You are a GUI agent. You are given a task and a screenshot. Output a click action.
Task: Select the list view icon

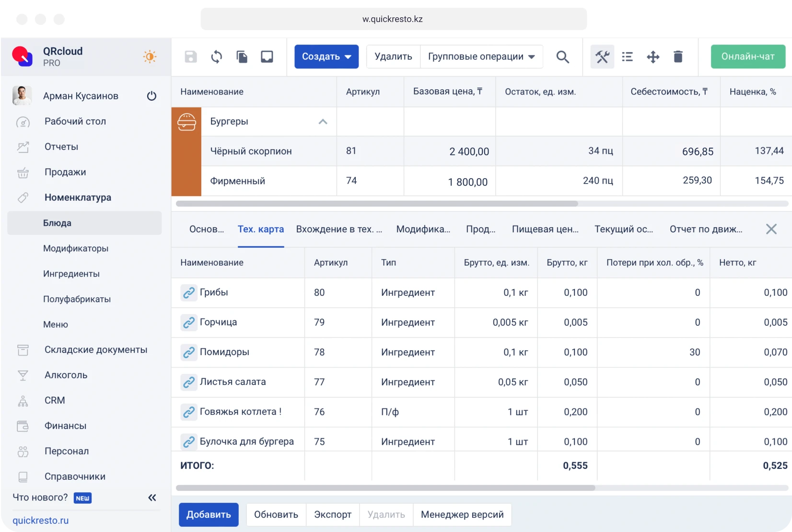tap(627, 57)
